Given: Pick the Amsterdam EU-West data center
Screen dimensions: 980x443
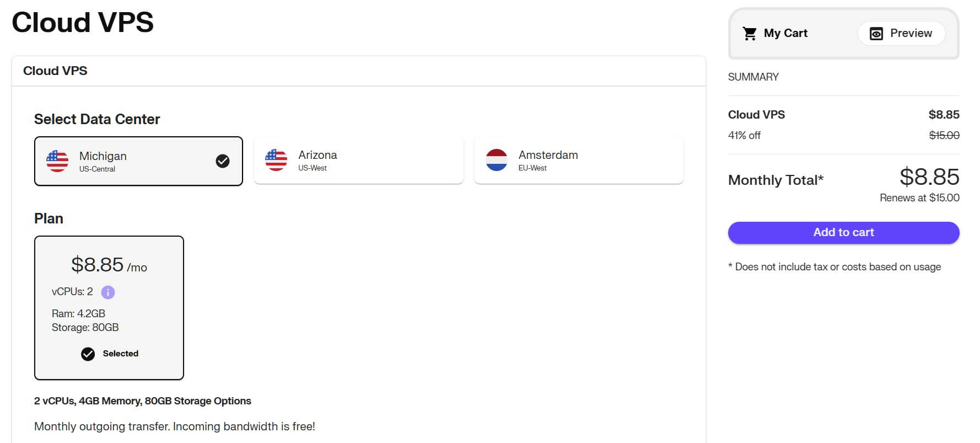Looking at the screenshot, I should pyautogui.click(x=579, y=160).
